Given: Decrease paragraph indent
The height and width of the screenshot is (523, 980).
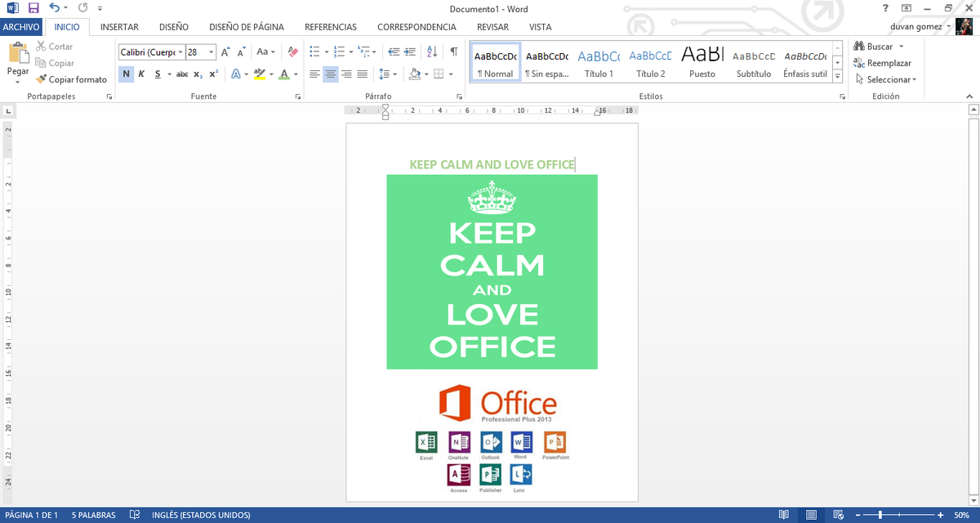Looking at the screenshot, I should pyautogui.click(x=394, y=51).
